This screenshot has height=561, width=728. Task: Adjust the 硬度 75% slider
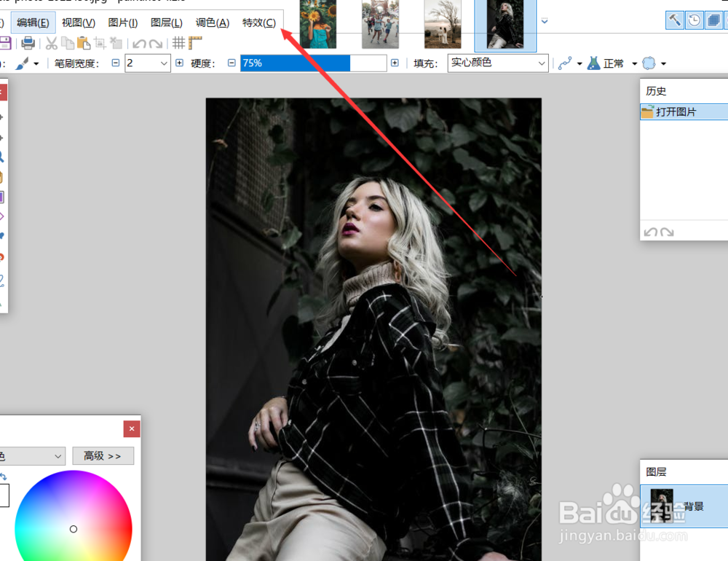click(x=313, y=63)
